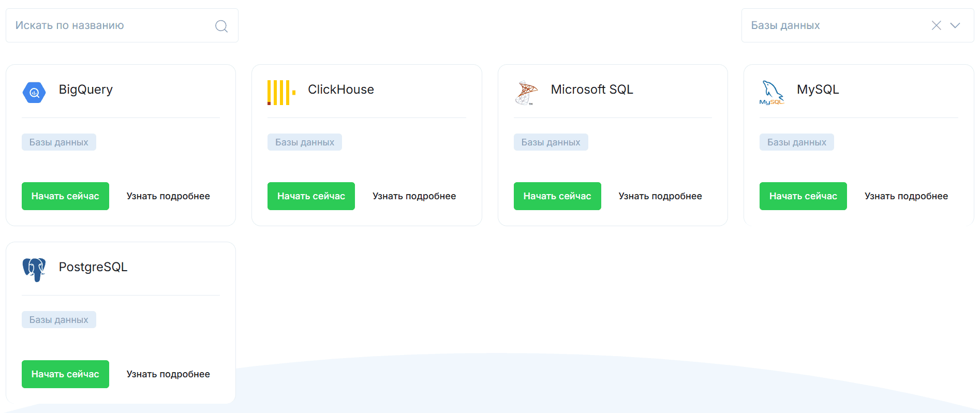Image resolution: width=980 pixels, height=413 pixels.
Task: Click the Microsoft SQL Server logo icon
Action: coord(526,93)
